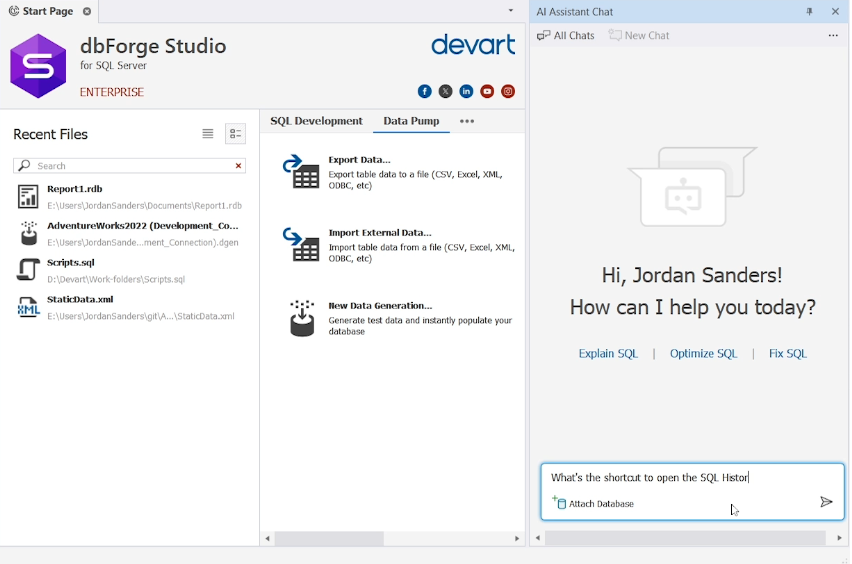This screenshot has height=564, width=852.
Task: Click the Start Page horizontal scrollbar thumb
Action: pos(329,538)
